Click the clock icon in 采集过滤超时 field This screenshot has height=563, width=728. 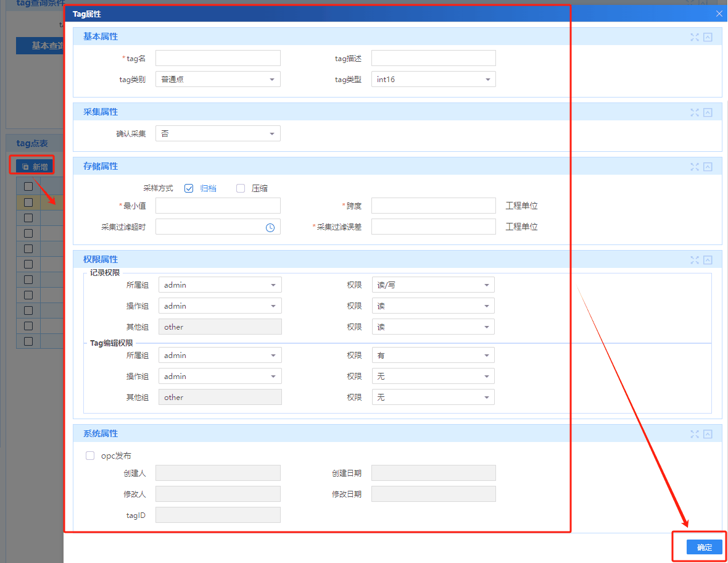pyautogui.click(x=270, y=228)
